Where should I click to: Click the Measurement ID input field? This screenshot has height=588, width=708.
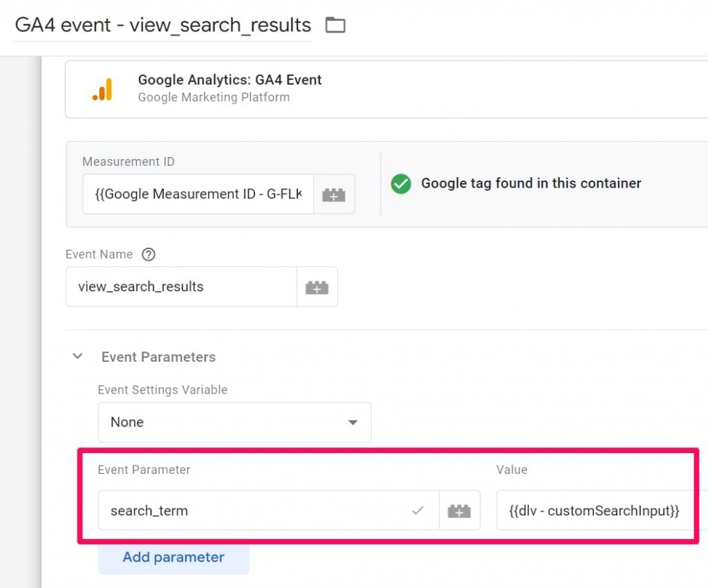coord(194,194)
